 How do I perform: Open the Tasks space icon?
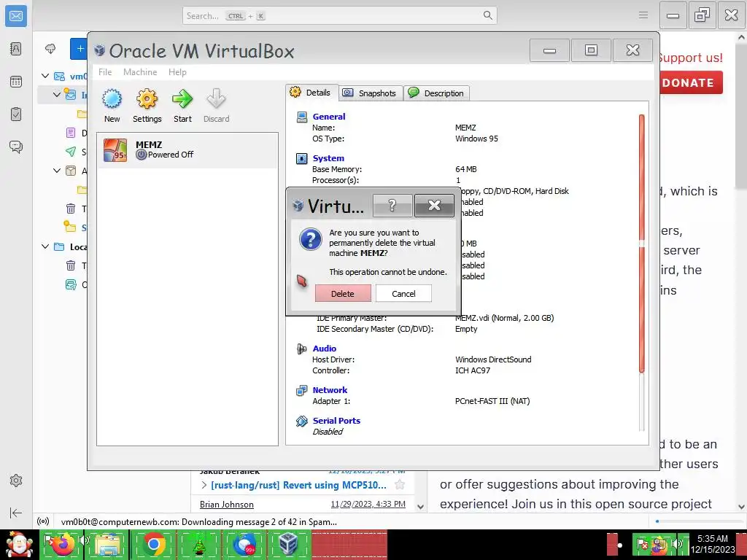click(x=16, y=114)
